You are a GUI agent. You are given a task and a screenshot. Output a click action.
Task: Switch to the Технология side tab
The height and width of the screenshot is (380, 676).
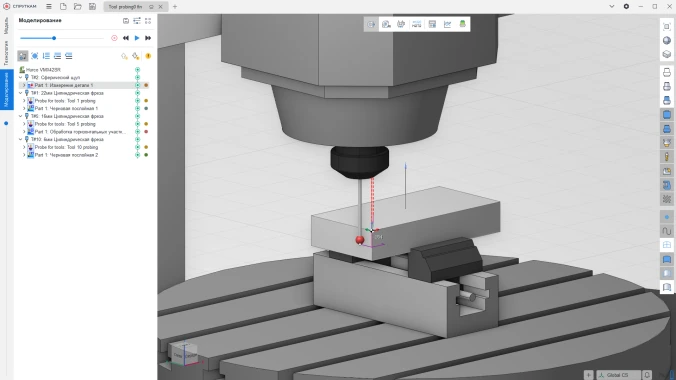point(6,53)
